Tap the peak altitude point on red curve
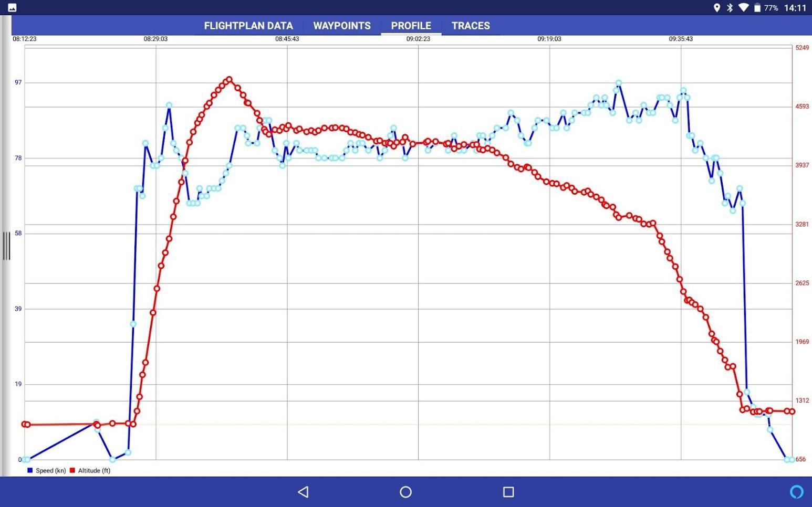The height and width of the screenshot is (507, 812). [229, 79]
